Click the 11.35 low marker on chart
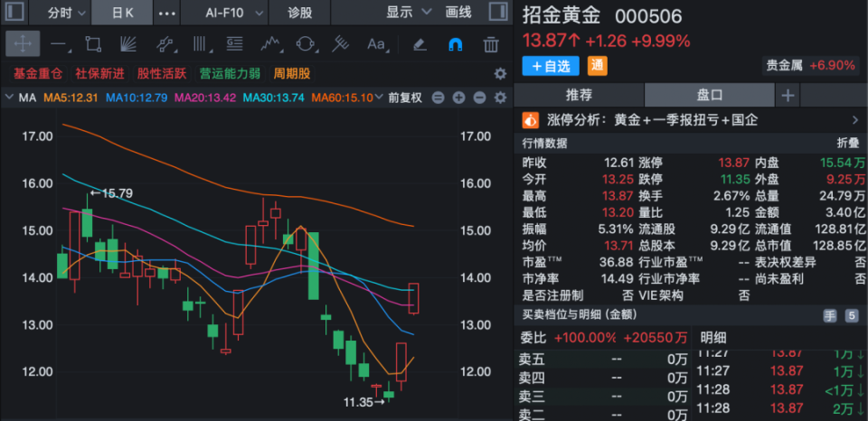Viewport: 868px width, 421px height. click(363, 403)
